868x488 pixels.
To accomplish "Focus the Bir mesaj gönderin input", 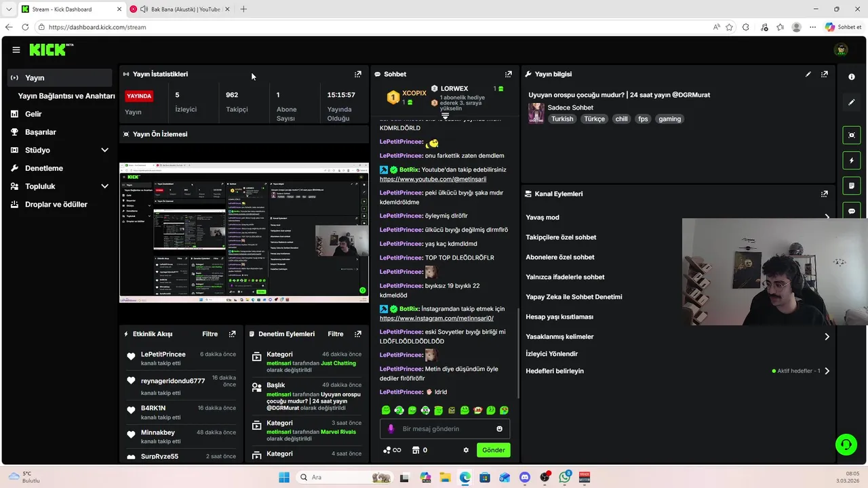I will pyautogui.click(x=446, y=428).
